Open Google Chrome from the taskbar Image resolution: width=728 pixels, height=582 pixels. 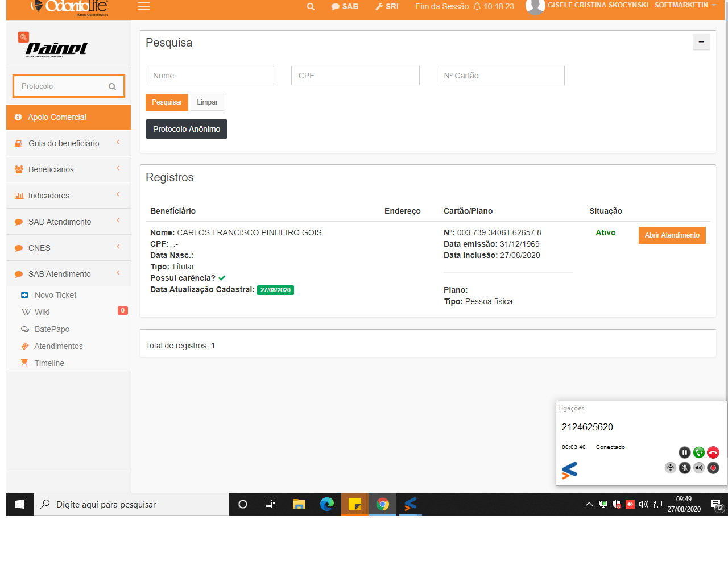tap(383, 504)
